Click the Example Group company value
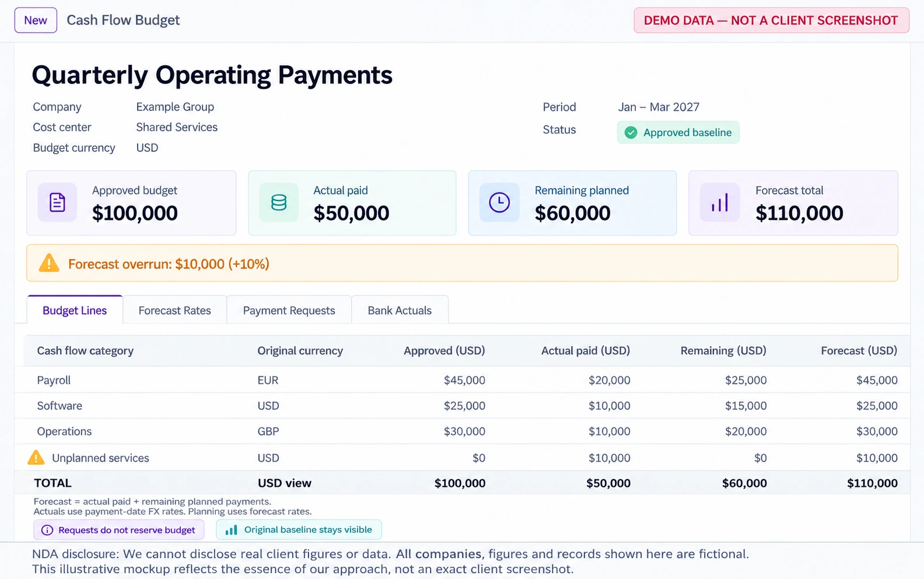 pyautogui.click(x=175, y=107)
